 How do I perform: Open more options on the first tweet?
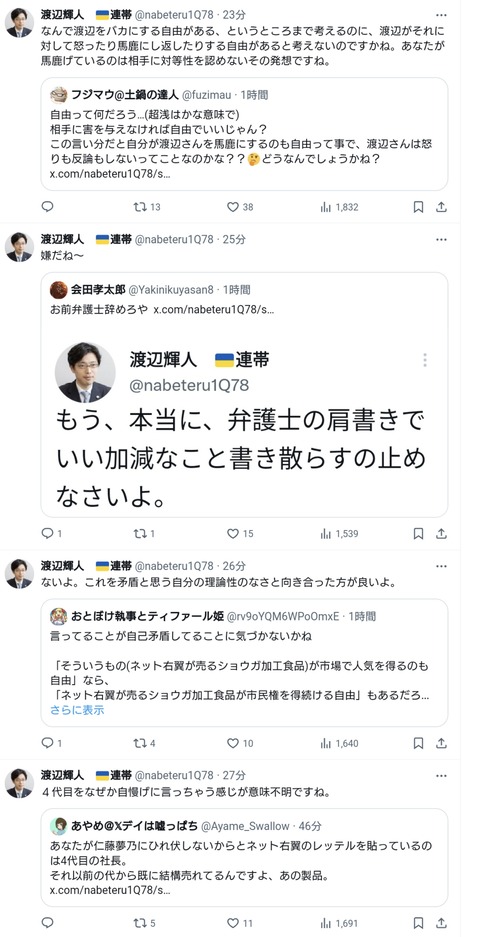(441, 14)
